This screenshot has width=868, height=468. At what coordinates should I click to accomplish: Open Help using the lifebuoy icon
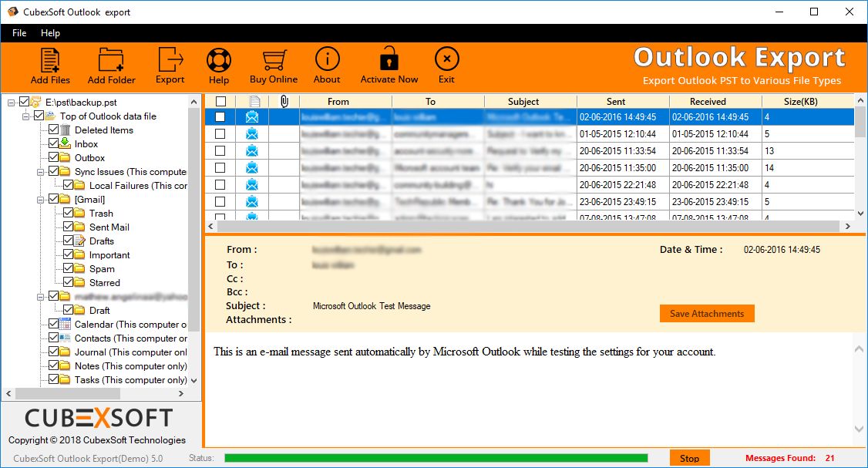(219, 59)
